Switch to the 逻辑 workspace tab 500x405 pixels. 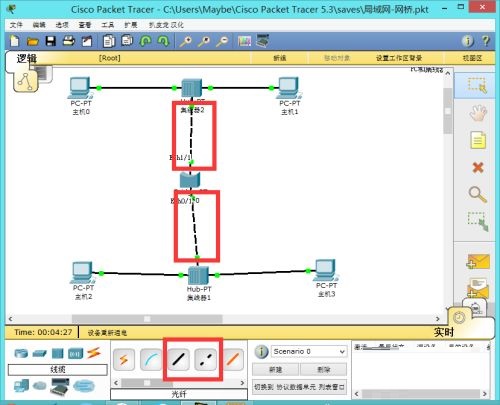point(27,58)
